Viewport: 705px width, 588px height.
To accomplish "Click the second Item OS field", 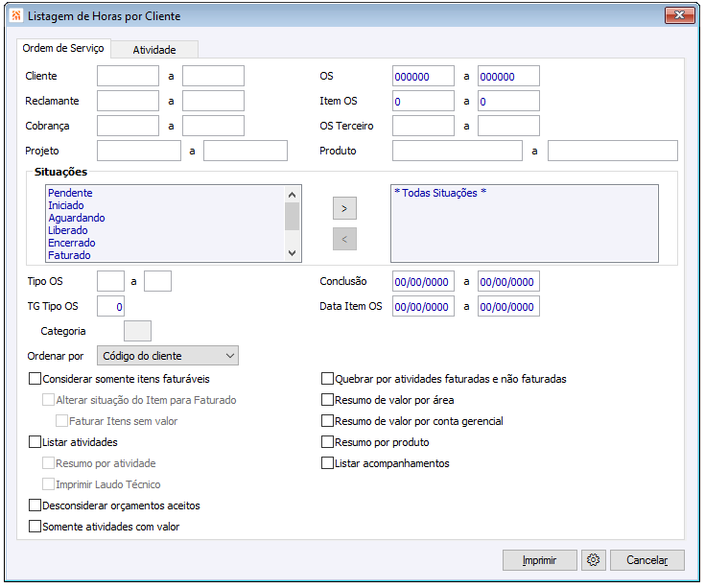I will [508, 101].
